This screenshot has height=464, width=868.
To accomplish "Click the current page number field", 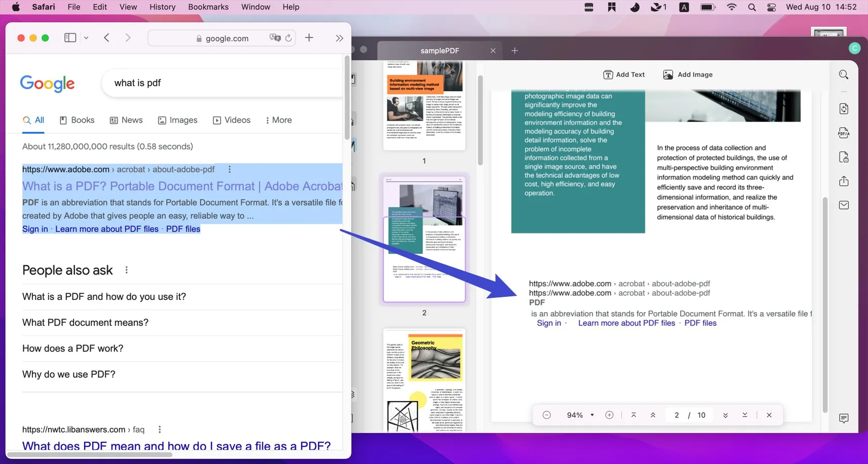I will click(676, 415).
